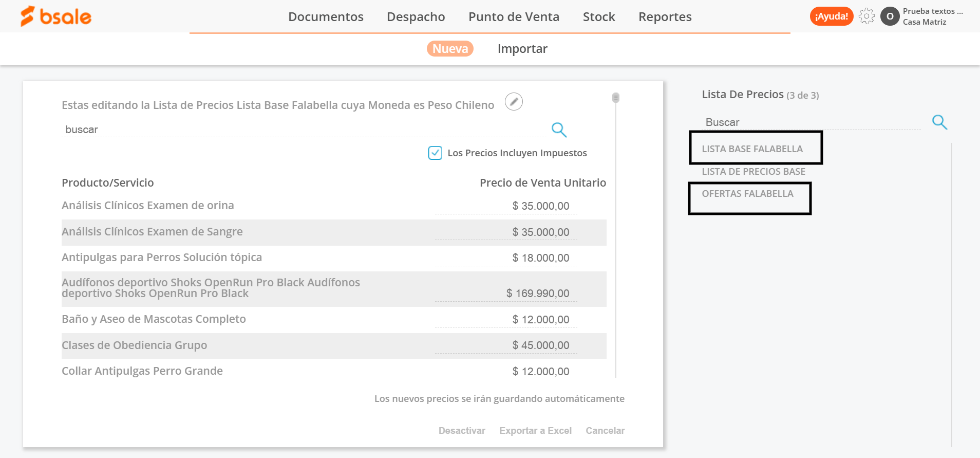Click Exportar a Excel
Image resolution: width=980 pixels, height=458 pixels.
(535, 431)
